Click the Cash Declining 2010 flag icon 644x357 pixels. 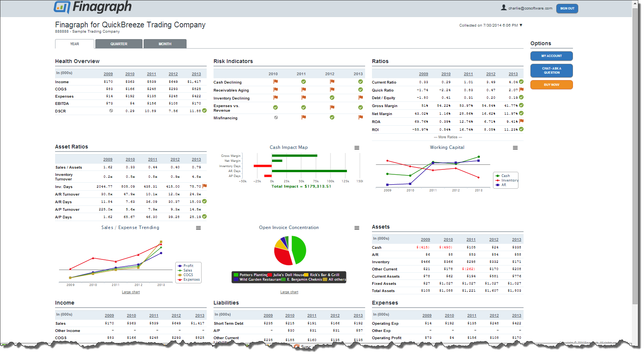(x=275, y=82)
